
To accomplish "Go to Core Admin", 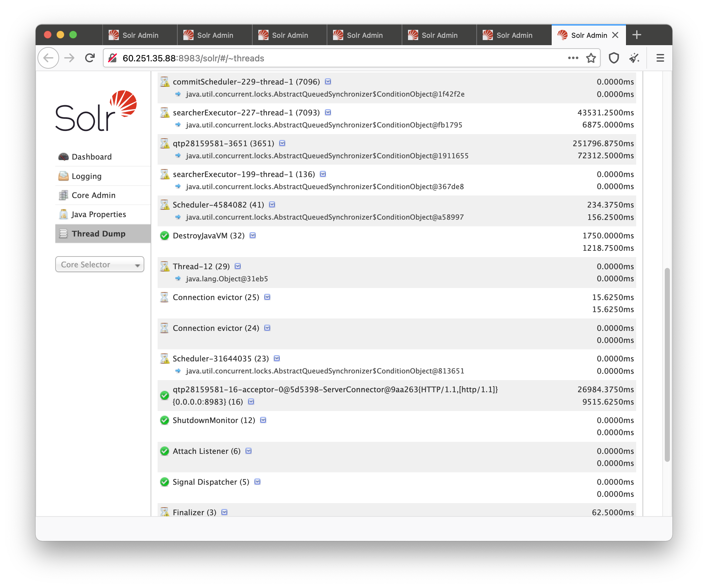I will pyautogui.click(x=103, y=195).
